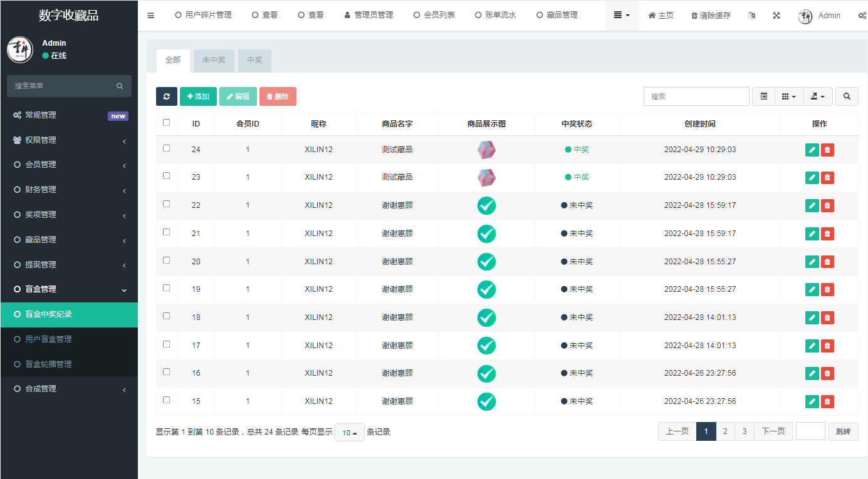Screen dimensions: 868x479
Task: Click the green 添加 button
Action: 198,96
